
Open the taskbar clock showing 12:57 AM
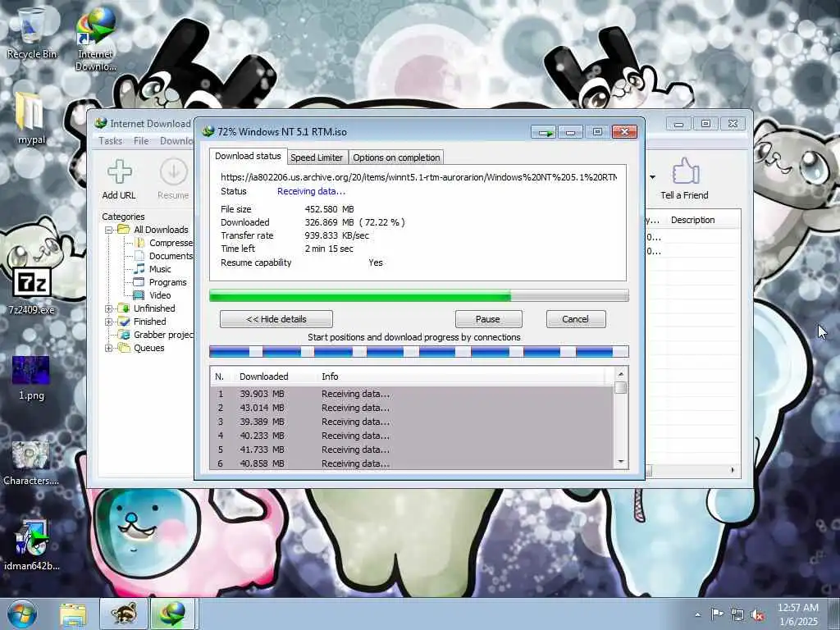click(798, 614)
